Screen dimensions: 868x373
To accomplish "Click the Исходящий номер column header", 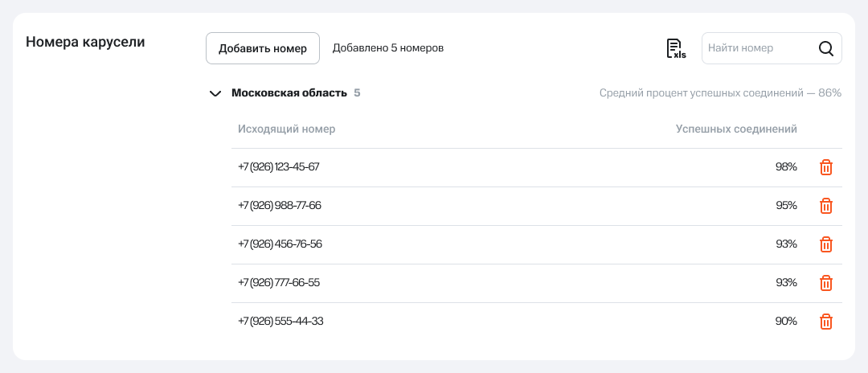I will click(x=286, y=129).
